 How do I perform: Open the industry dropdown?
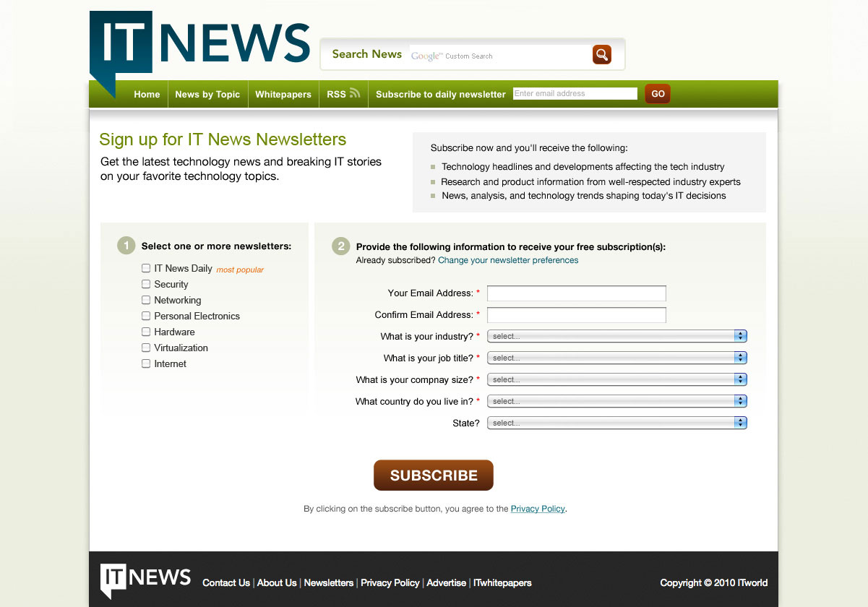[x=617, y=336]
